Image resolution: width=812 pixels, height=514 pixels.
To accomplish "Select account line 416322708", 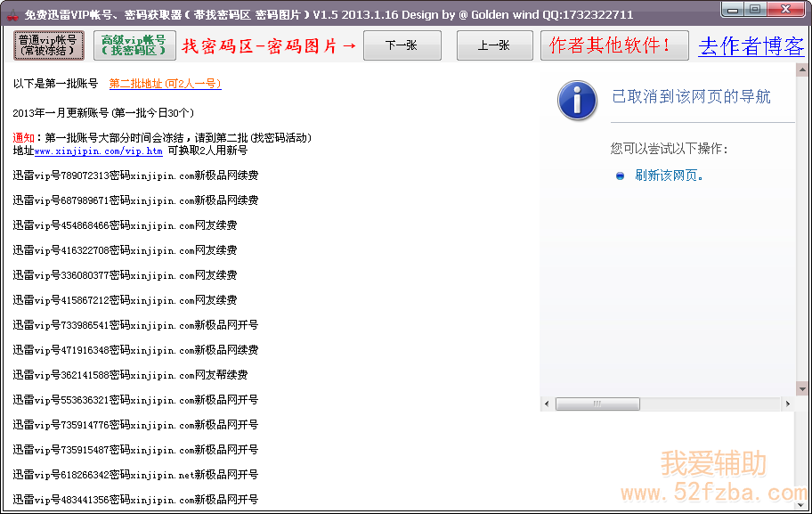I will point(125,250).
